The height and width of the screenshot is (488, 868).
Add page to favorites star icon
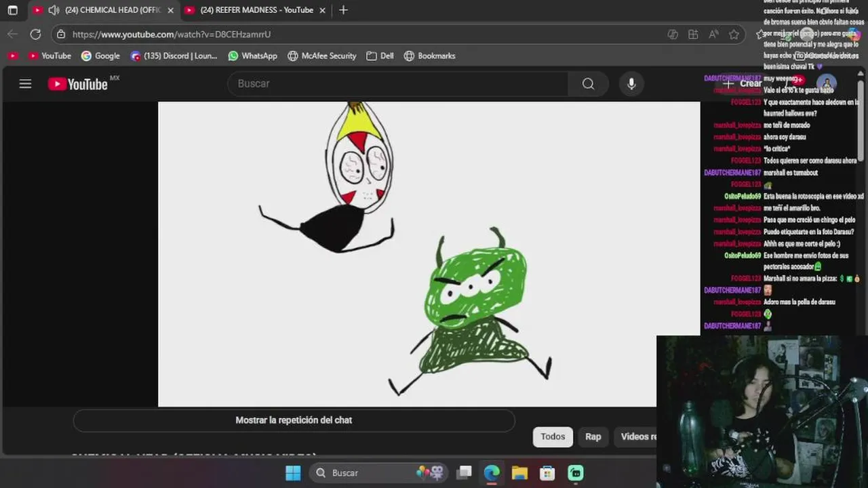734,35
